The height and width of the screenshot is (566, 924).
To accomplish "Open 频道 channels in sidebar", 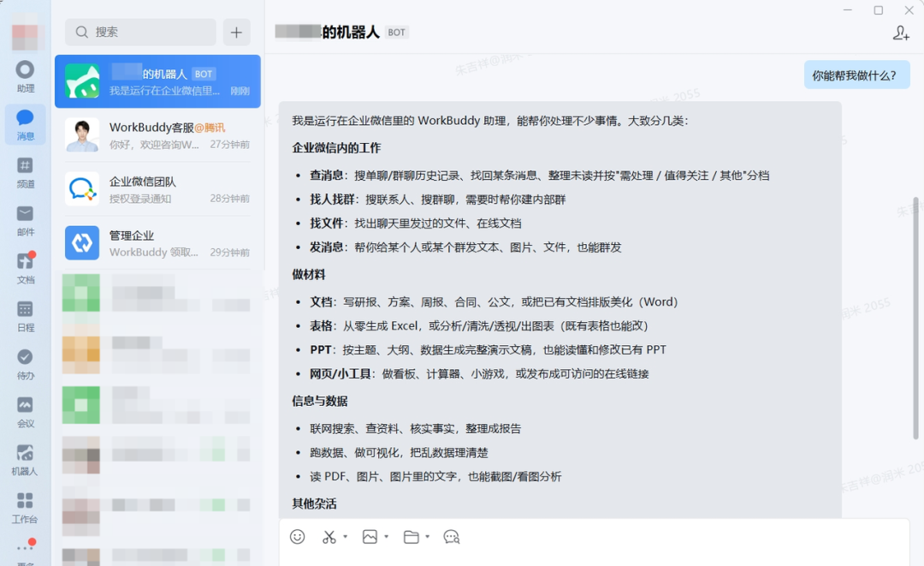I will click(25, 172).
